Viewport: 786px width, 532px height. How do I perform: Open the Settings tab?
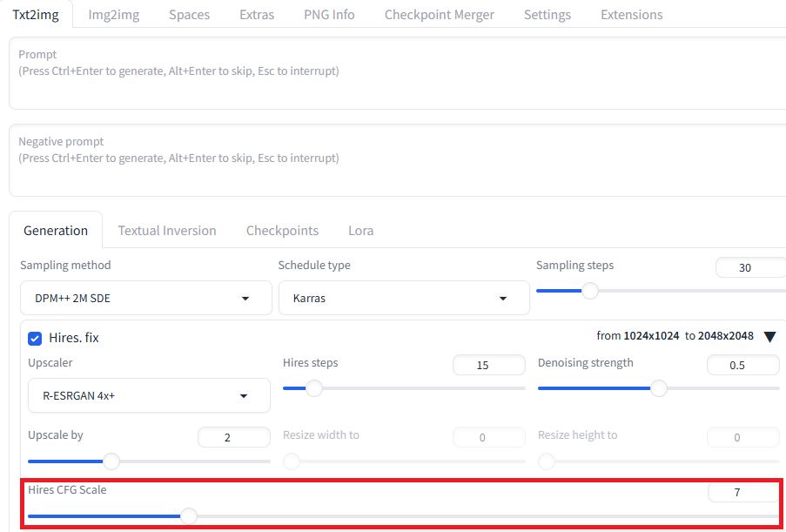pos(548,15)
